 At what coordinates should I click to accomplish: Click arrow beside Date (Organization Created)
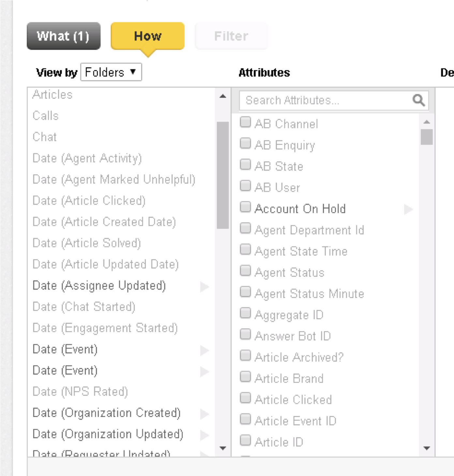[204, 414]
